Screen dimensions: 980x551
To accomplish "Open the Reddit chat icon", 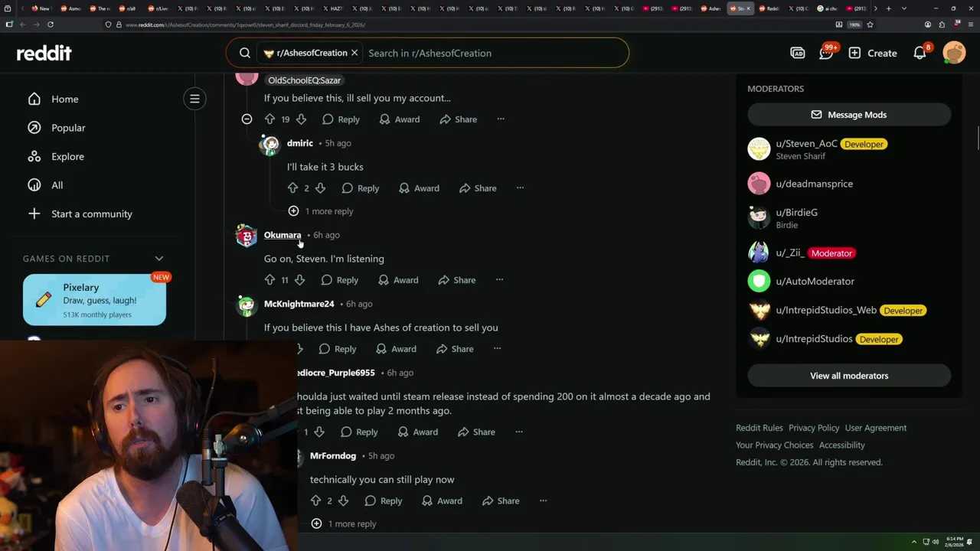I will [x=825, y=53].
